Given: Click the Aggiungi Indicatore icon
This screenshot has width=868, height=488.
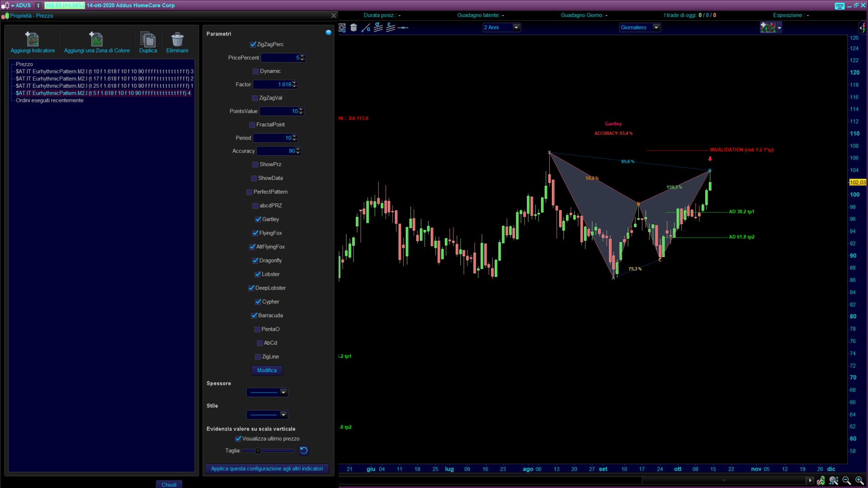Looking at the screenshot, I should (x=32, y=40).
